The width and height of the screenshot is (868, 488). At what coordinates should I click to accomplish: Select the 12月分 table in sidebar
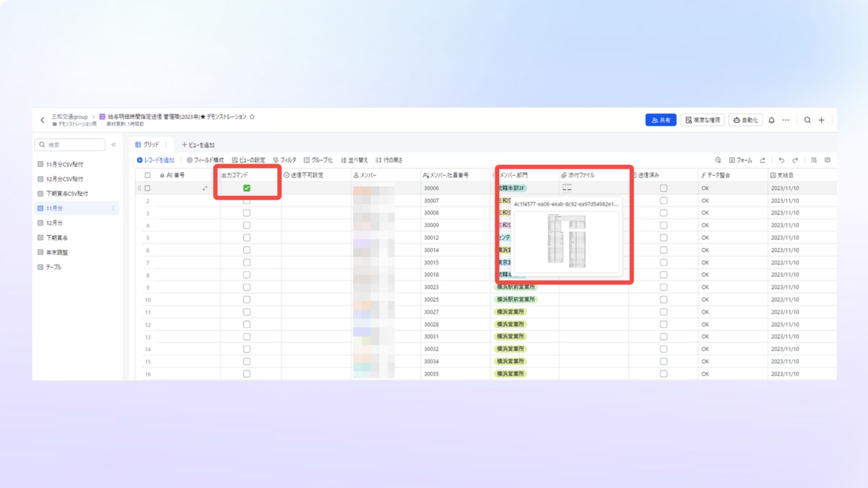coord(54,223)
